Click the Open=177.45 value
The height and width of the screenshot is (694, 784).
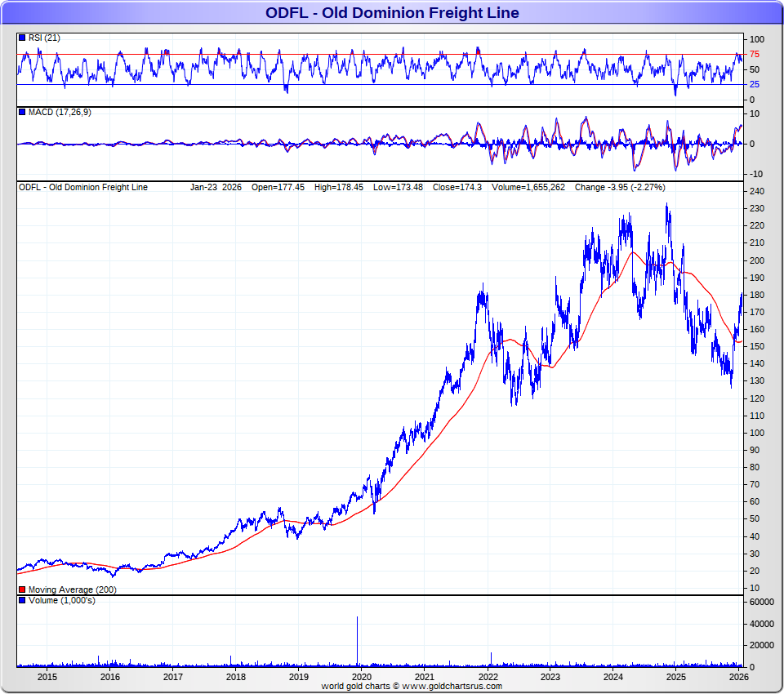278,187
